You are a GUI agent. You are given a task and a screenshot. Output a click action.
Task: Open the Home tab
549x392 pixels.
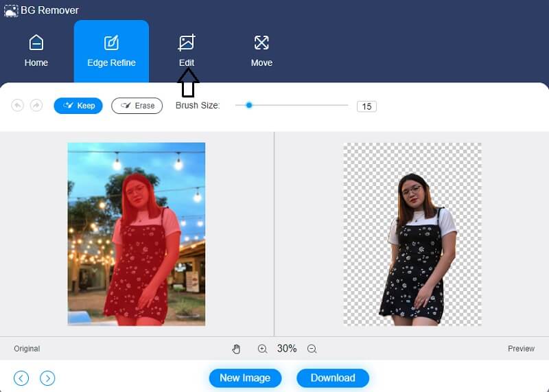36,51
